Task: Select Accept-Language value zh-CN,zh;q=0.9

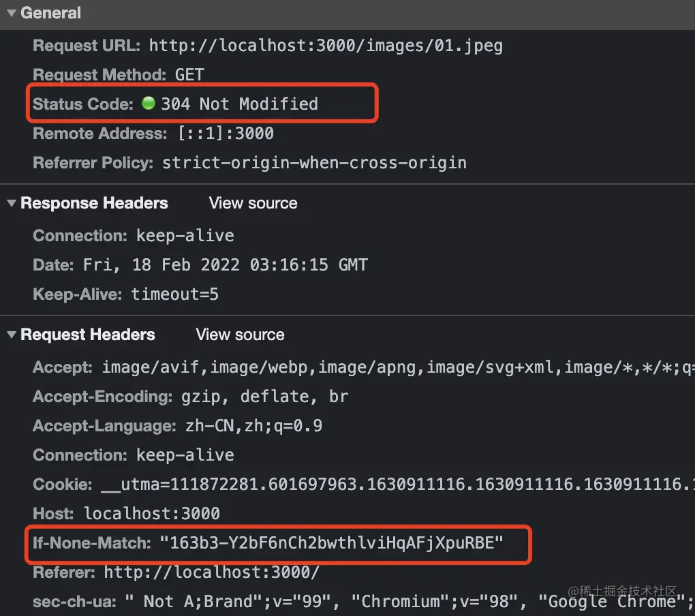Action: [x=253, y=425]
